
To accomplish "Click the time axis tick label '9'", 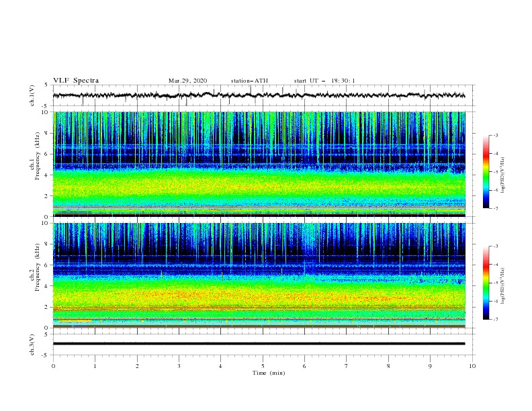I will [430, 366].
